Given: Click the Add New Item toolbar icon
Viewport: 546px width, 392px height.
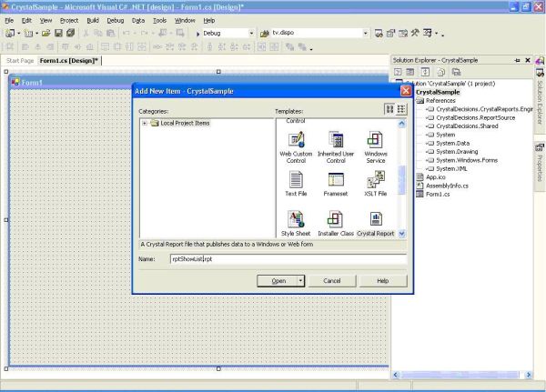Looking at the screenshot, I should tap(28, 33).
